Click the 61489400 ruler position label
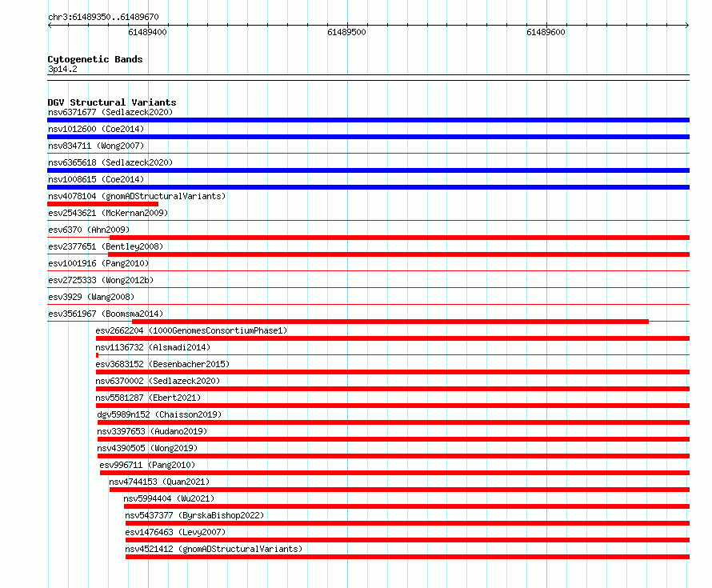The image size is (712, 588). click(x=147, y=32)
